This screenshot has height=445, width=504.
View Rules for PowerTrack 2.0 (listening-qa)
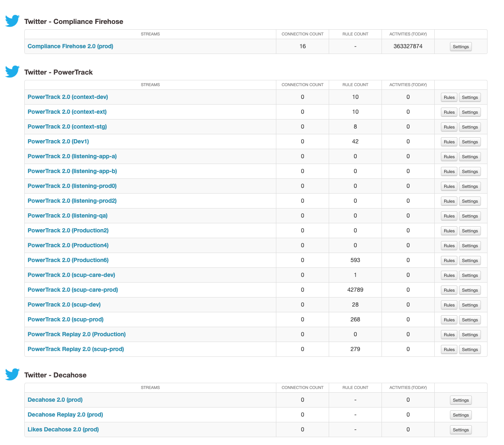[449, 216]
